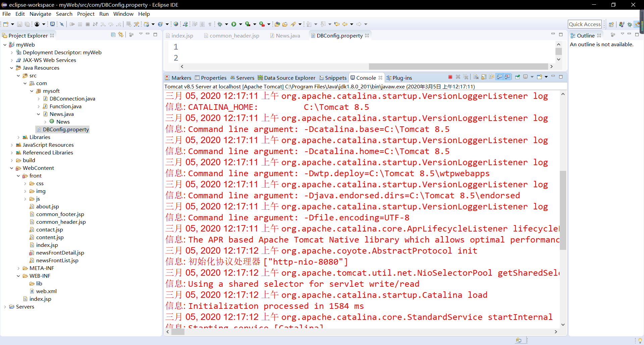Click the Console vertical scrollbar thumb

[563, 210]
